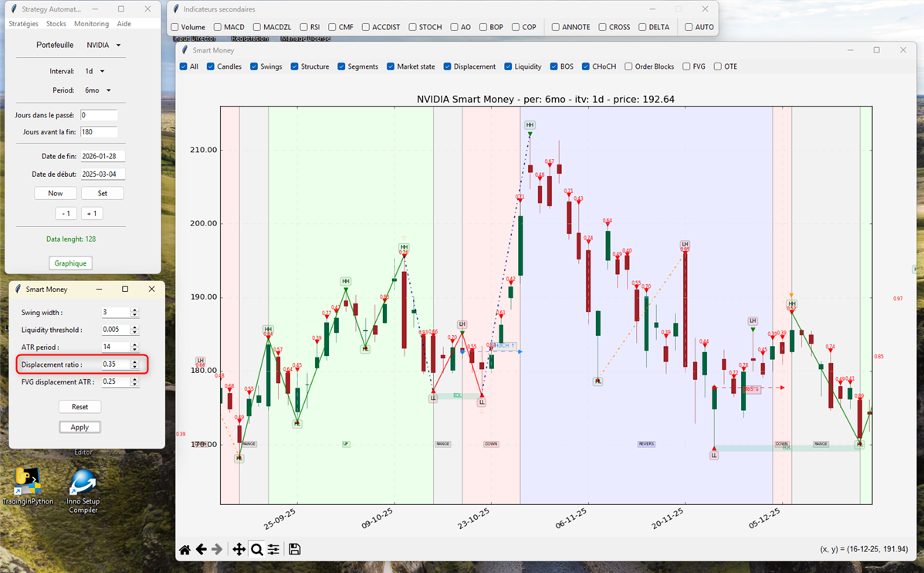The height and width of the screenshot is (573, 924).
Task: Enable the Order Blocks checkbox
Action: (x=629, y=66)
